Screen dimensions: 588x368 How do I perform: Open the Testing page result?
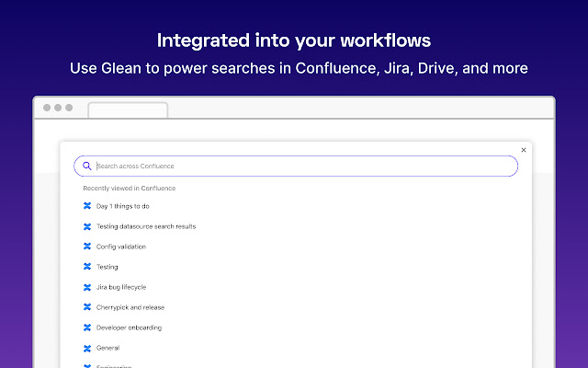click(107, 267)
